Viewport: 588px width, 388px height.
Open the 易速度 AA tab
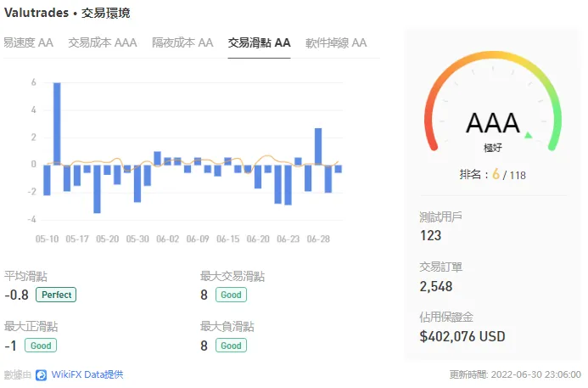pos(29,42)
